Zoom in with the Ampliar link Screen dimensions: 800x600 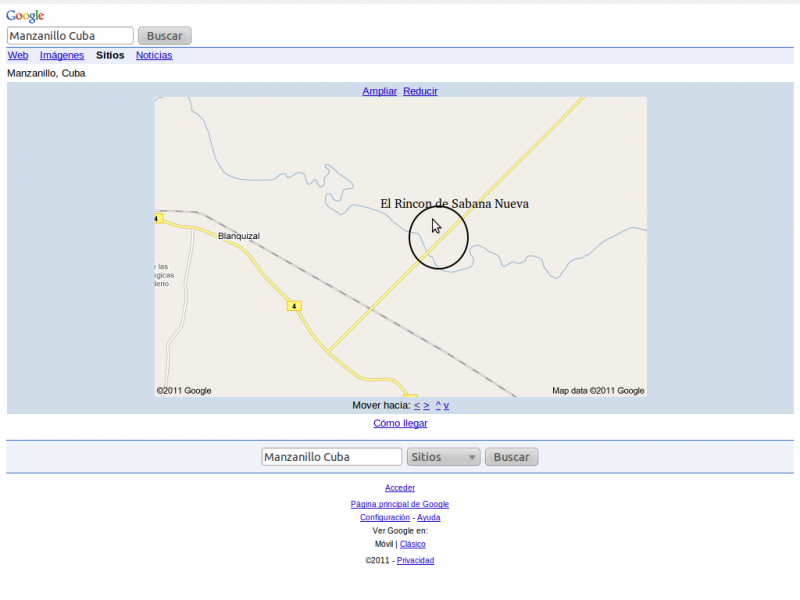pyautogui.click(x=379, y=91)
